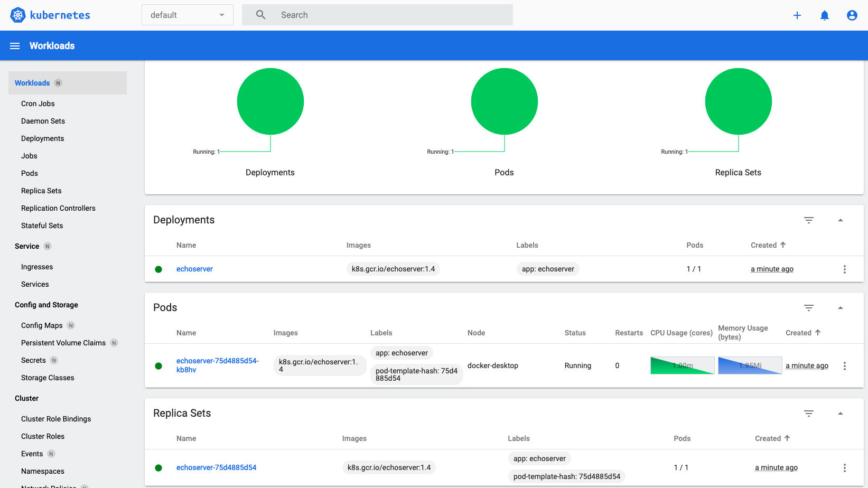This screenshot has width=868, height=488.
Task: Open actions menu for echoserver-75d4885d54-kb8hv pod
Action: click(x=845, y=366)
